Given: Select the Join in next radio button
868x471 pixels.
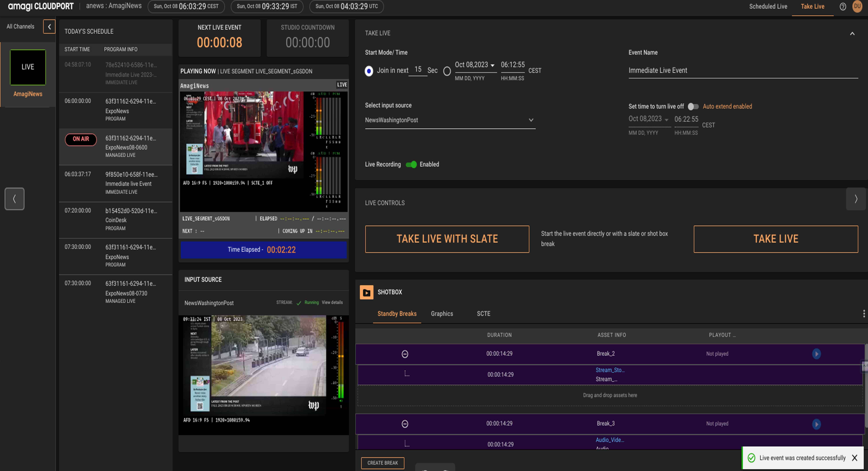Looking at the screenshot, I should point(369,71).
